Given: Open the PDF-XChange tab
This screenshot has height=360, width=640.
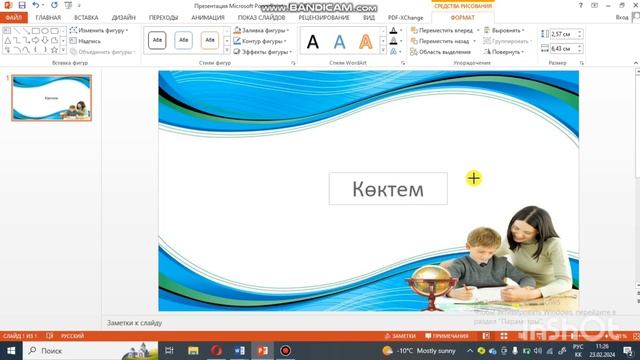Looking at the screenshot, I should (406, 18).
